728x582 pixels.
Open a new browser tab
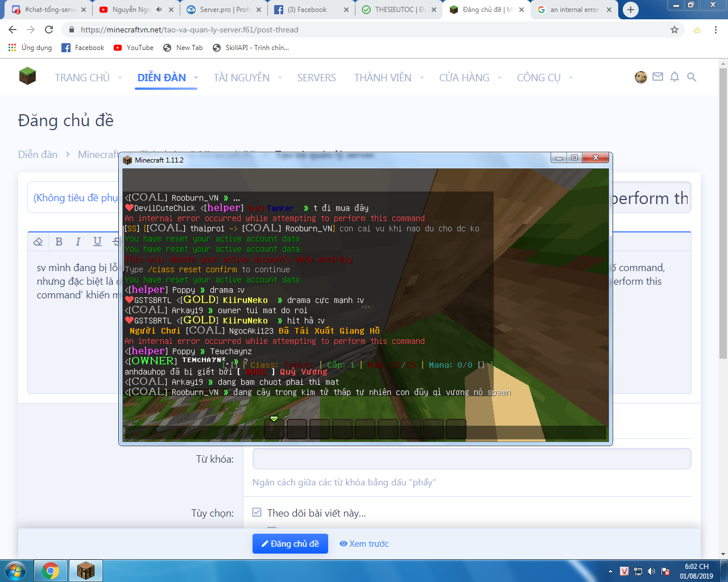pyautogui.click(x=630, y=10)
